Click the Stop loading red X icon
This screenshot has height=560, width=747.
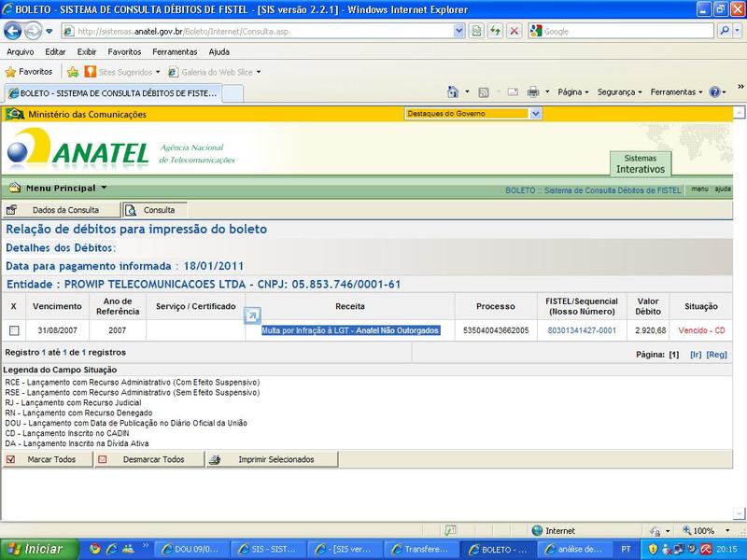pos(514,32)
